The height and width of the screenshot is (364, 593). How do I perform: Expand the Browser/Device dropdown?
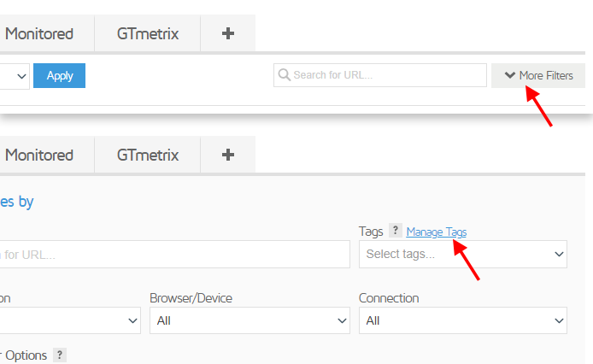point(250,320)
